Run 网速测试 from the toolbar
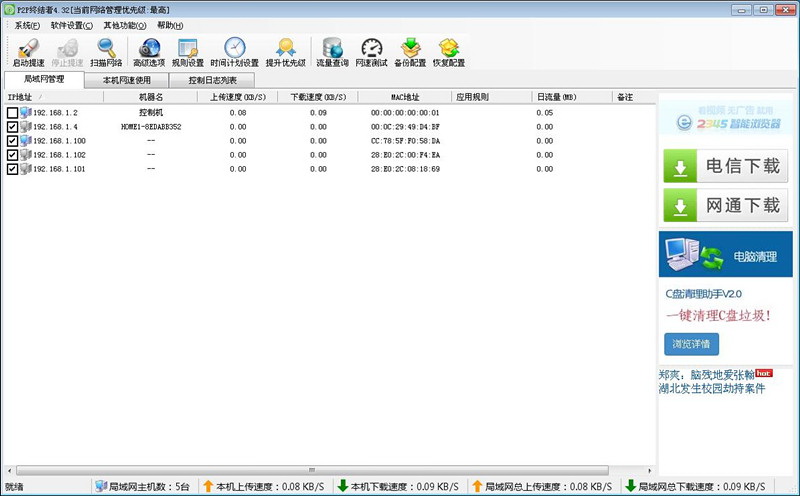 tap(371, 47)
